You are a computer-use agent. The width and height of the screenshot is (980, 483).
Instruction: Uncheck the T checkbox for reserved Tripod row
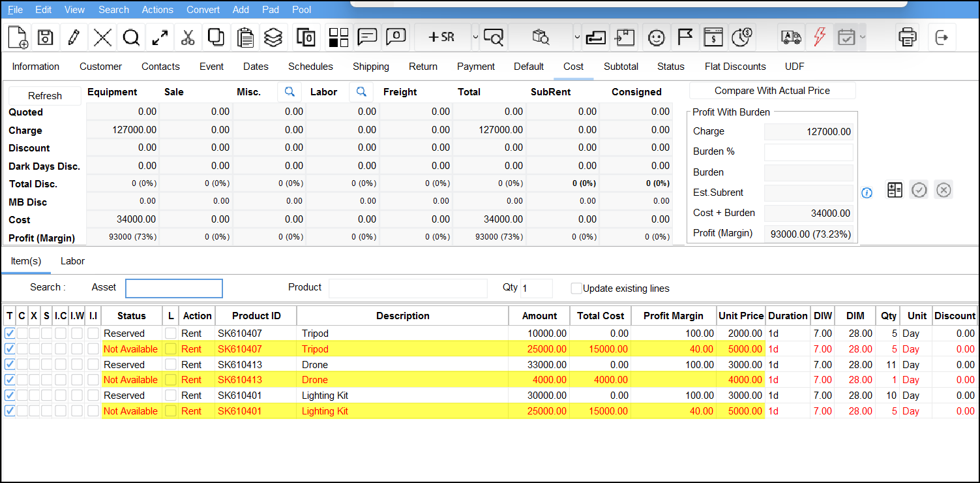[x=10, y=333]
